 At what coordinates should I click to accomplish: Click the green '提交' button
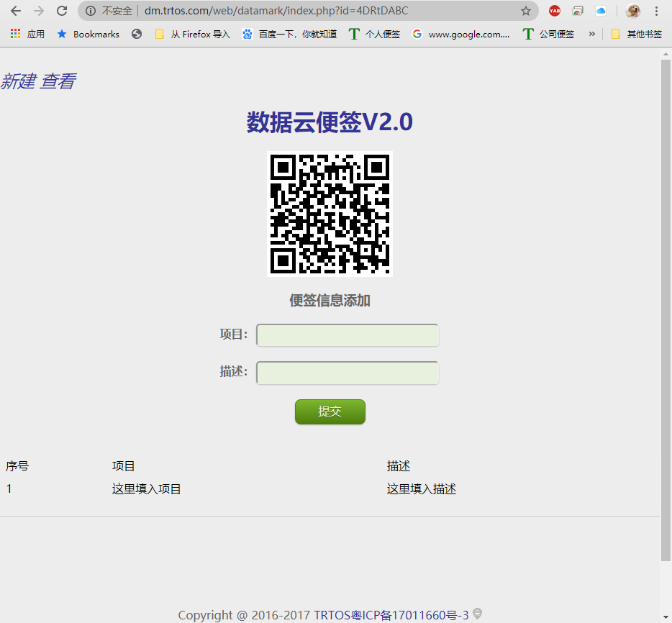click(330, 411)
